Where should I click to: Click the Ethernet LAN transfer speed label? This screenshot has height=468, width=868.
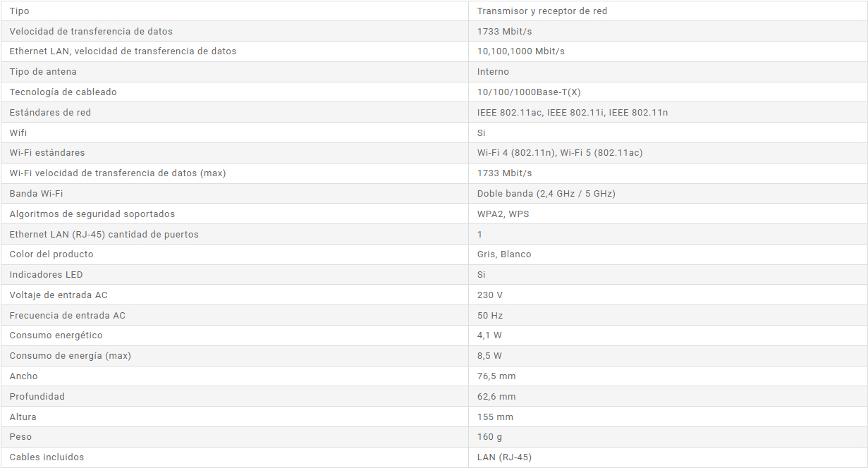(123, 51)
